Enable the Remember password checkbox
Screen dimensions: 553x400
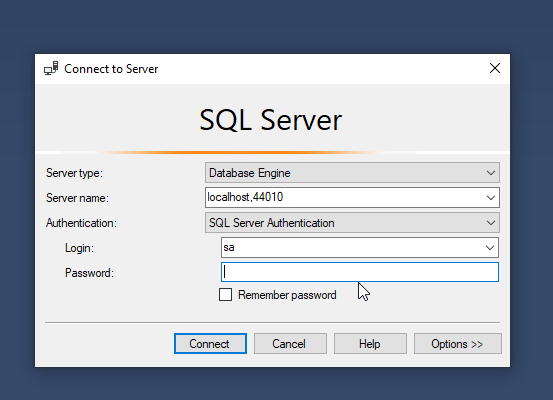pos(225,295)
